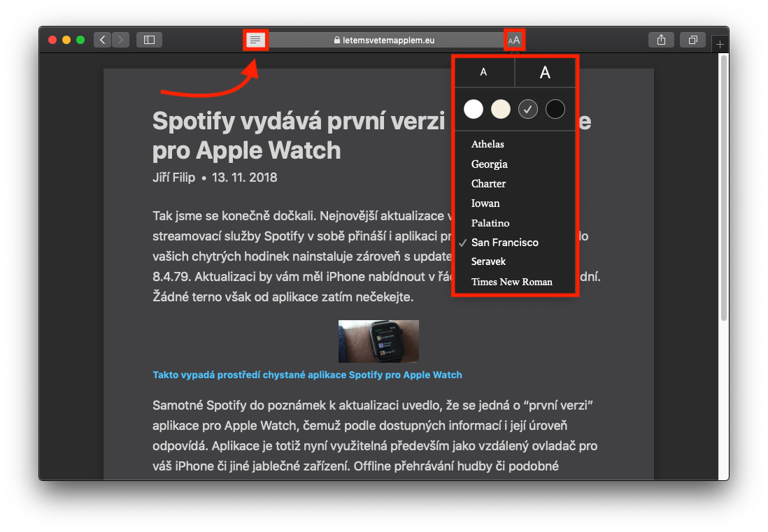Decrease reader text size with small A
This screenshot has width=768, height=532.
(x=484, y=73)
